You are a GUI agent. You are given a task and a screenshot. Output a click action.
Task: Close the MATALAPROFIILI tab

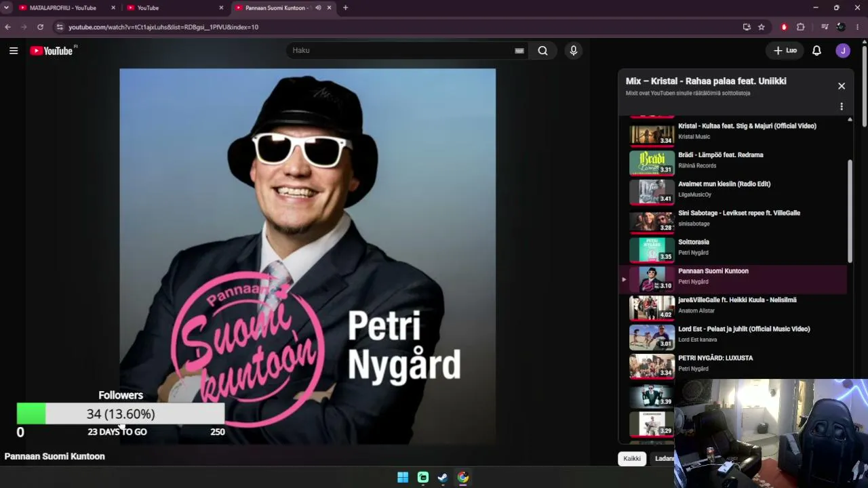click(x=113, y=7)
